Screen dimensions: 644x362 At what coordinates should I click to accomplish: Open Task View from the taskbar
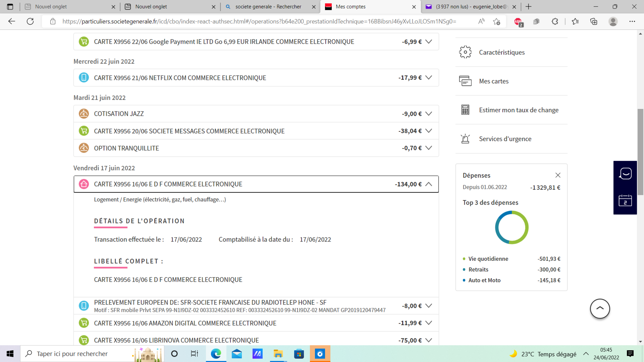point(194,354)
